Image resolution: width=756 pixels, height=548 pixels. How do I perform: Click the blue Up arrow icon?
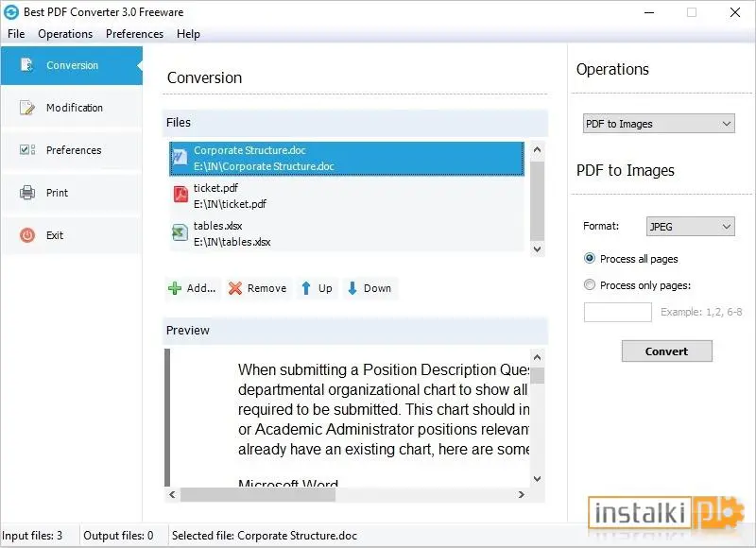(x=305, y=288)
